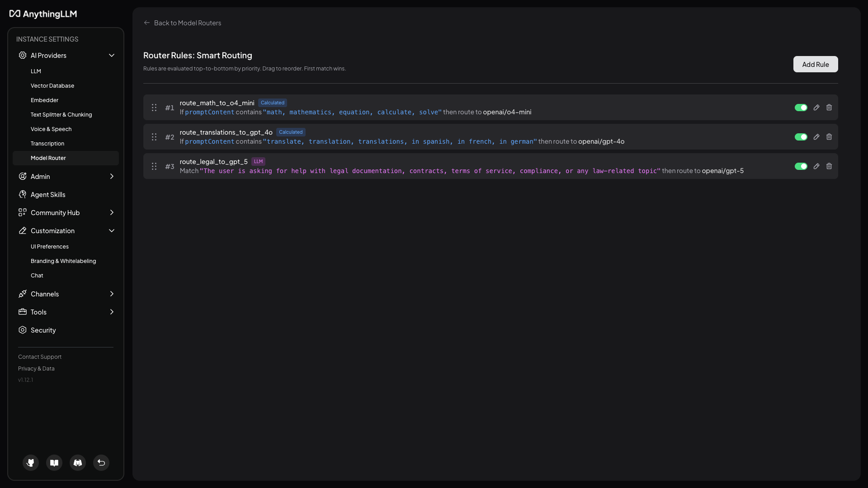Viewport: 868px width, 488px height.
Task: Grab the drag handle of rule #3
Action: pos(154,166)
